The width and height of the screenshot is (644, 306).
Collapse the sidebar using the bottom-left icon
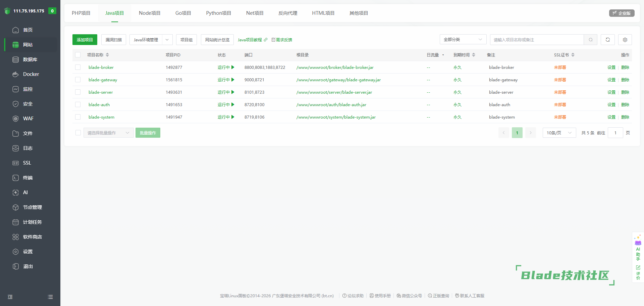pos(10,297)
